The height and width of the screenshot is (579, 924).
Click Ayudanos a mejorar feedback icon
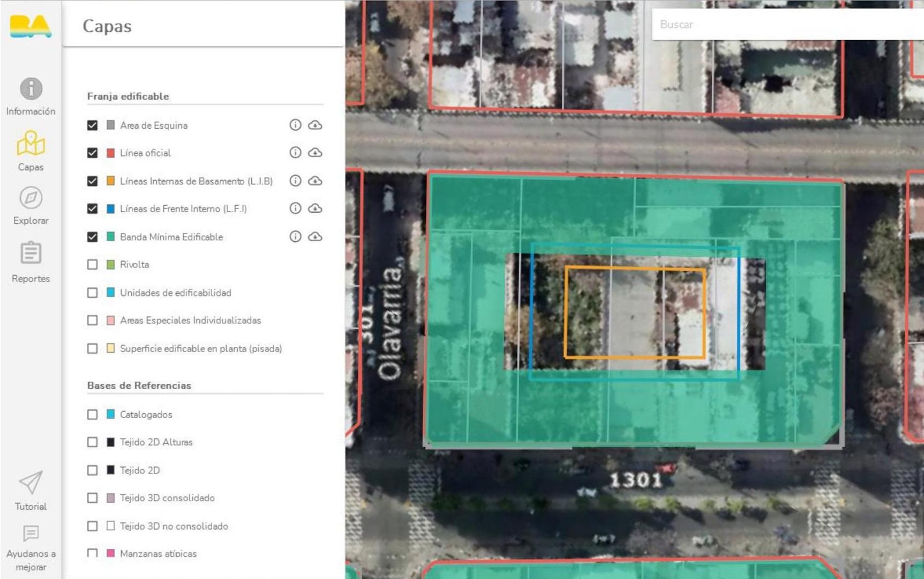click(x=31, y=533)
